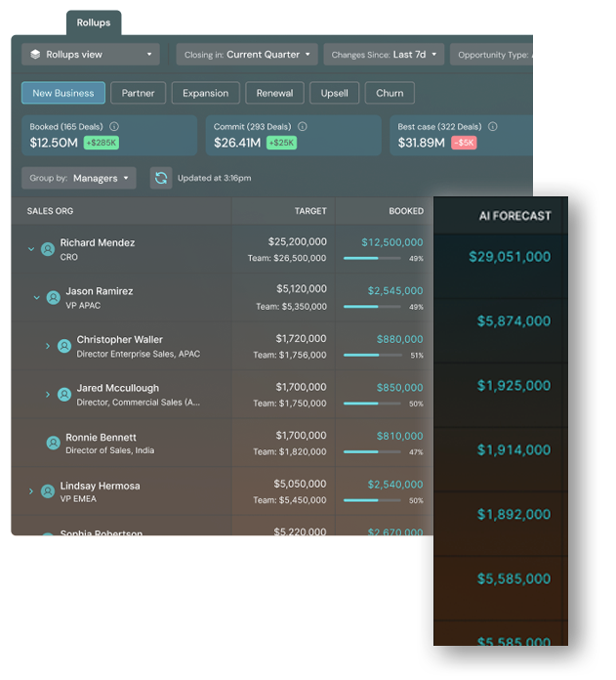
Task: Open the Rollups view dropdown
Action: pos(91,55)
